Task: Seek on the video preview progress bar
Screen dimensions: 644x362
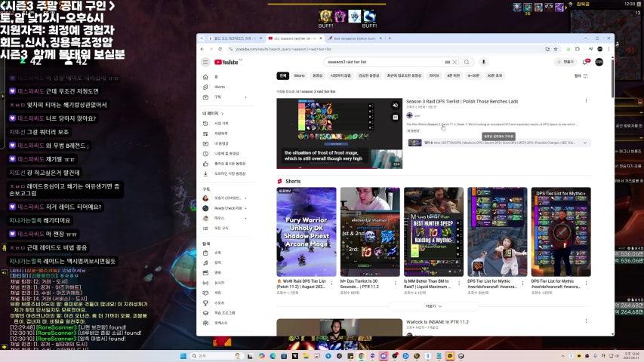Action: (x=339, y=168)
